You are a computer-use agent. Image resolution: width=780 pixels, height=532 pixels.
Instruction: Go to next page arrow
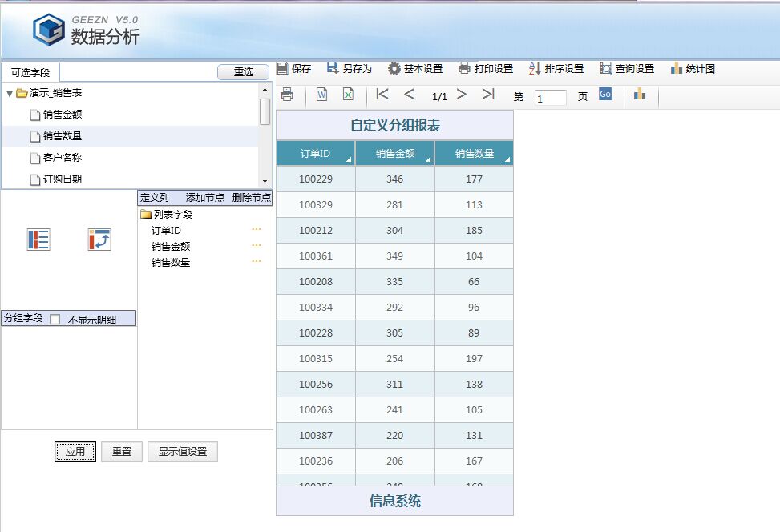click(462, 94)
